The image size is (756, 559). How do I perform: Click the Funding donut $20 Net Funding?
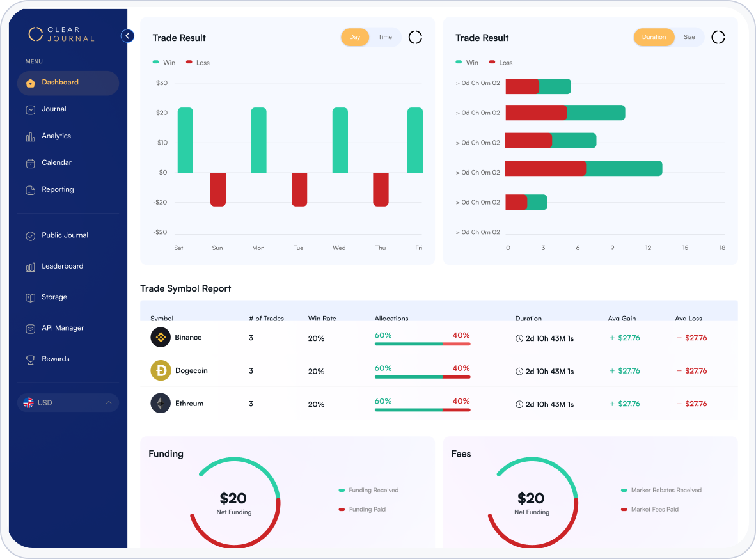234,503
